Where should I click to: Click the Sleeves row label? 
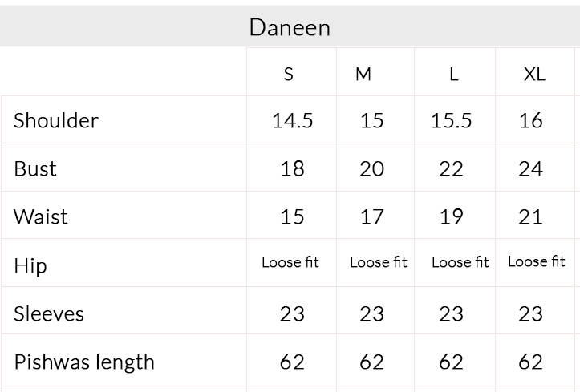click(49, 313)
